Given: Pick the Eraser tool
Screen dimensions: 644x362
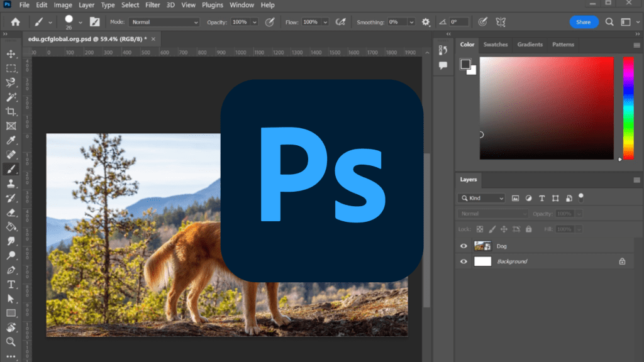Looking at the screenshot, I should [x=11, y=212].
